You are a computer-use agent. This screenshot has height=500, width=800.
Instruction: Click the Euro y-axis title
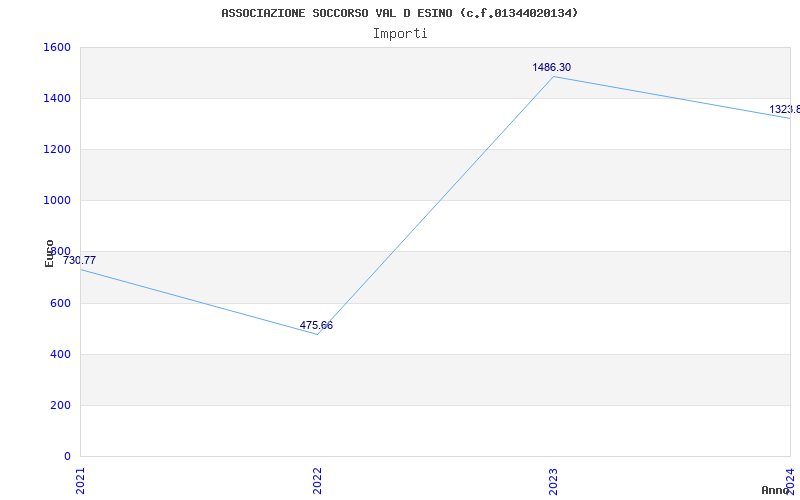(49, 253)
